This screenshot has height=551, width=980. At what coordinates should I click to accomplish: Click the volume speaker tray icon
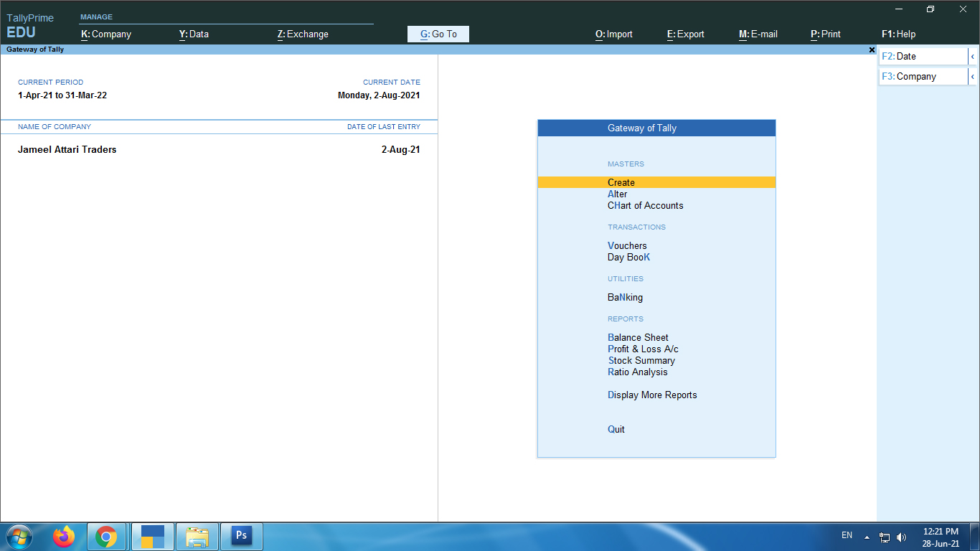pyautogui.click(x=901, y=537)
